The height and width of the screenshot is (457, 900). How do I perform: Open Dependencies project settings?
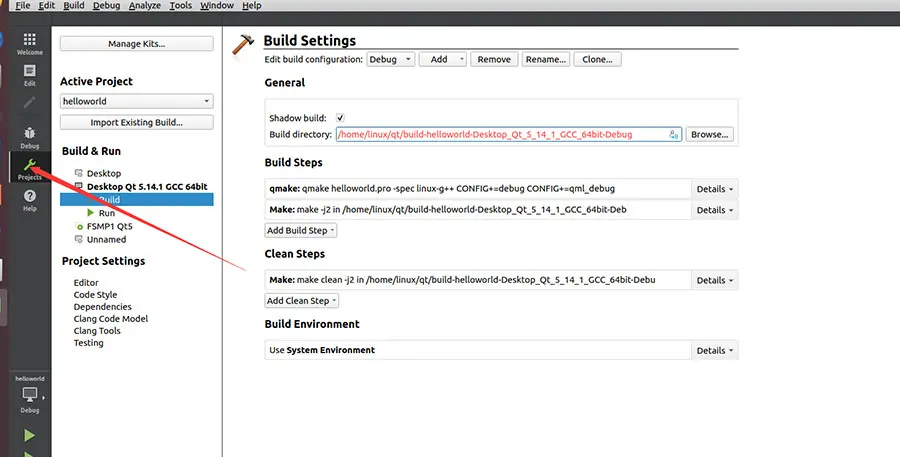pos(102,307)
